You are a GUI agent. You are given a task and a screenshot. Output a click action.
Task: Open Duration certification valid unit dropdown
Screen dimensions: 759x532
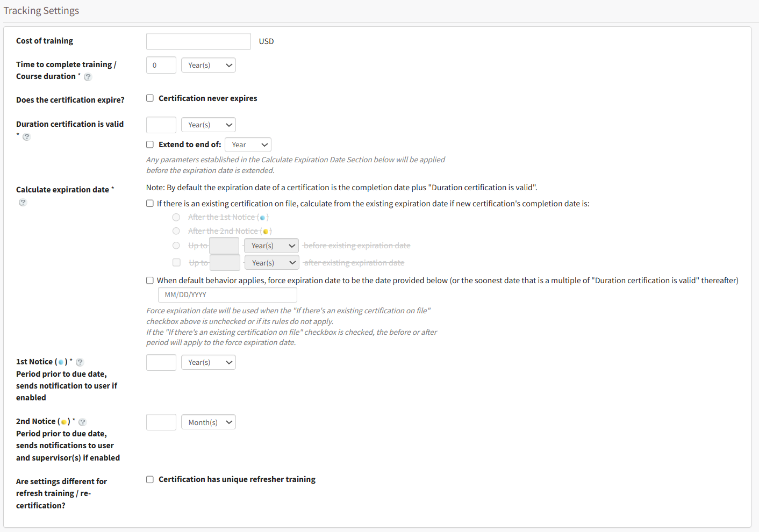(209, 125)
